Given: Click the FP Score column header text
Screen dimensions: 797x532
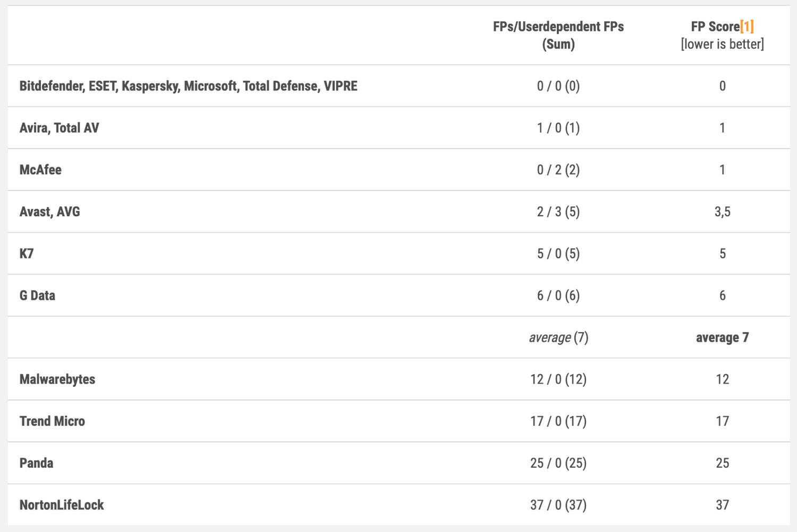Looking at the screenshot, I should 715,27.
